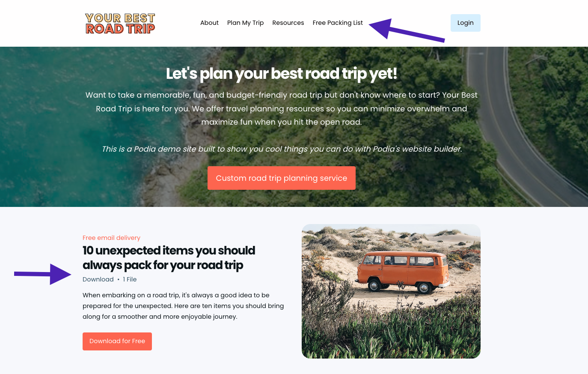The width and height of the screenshot is (588, 374).
Task: Open Custom road trip planning service
Action: 281,178
